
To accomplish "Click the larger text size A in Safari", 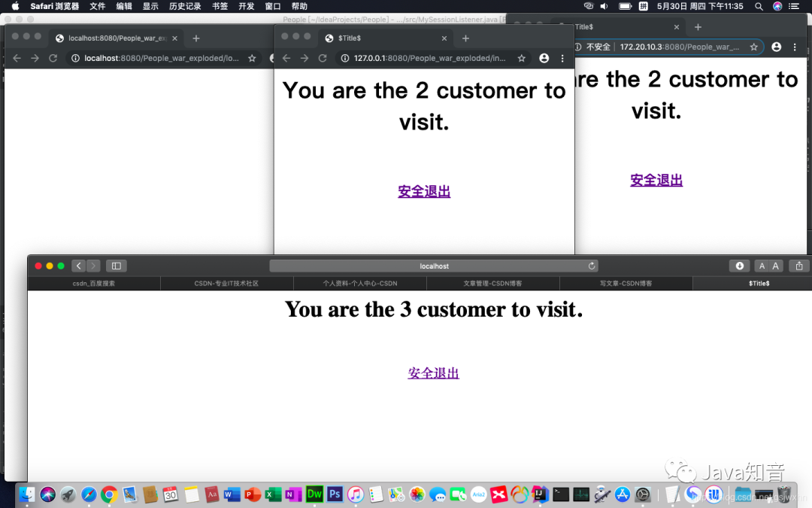I will coord(775,266).
